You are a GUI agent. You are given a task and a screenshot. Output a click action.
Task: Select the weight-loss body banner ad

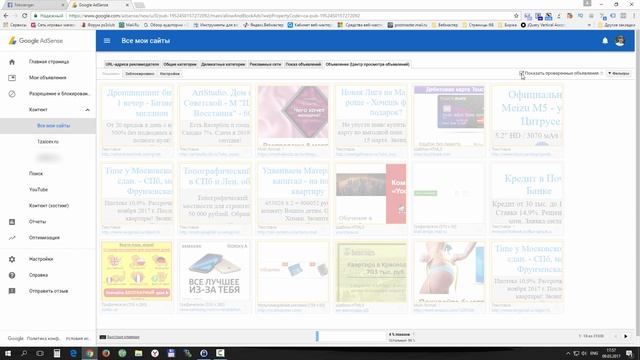449,271
